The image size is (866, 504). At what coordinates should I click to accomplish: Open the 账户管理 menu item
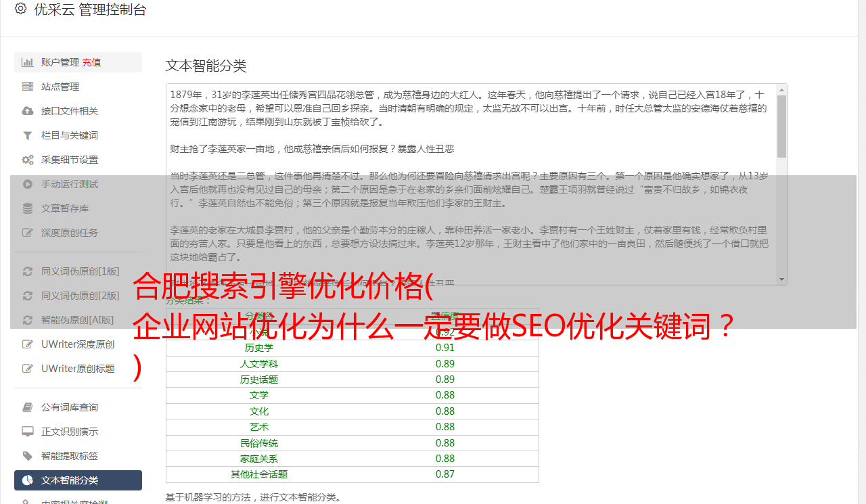(78, 62)
